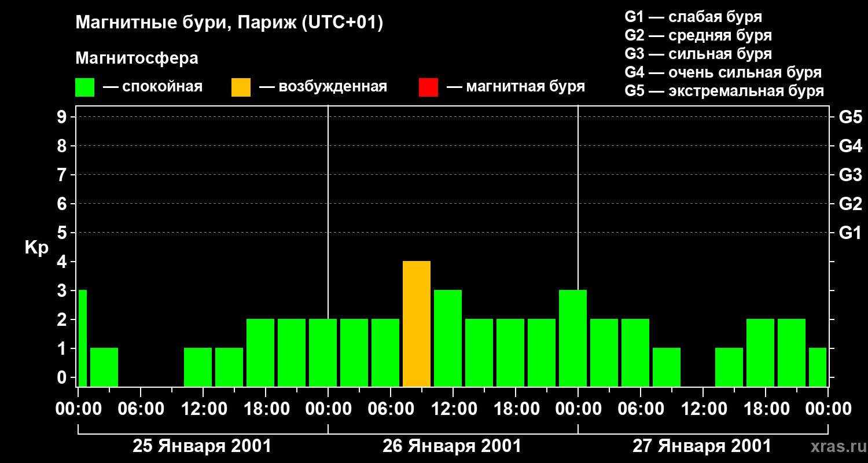Click the standalone 'G2' right-axis label
Screen dimensions: 868x463
tap(850, 204)
